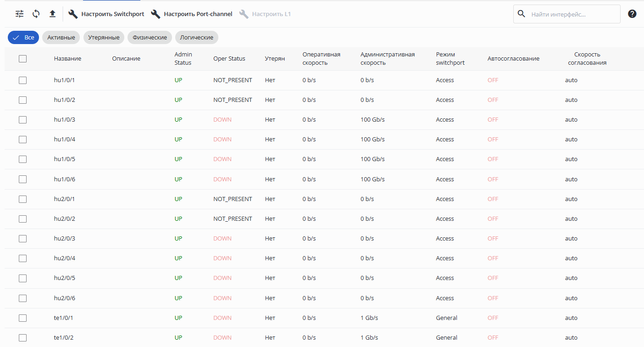644x347 pixels.
Task: Show only Физические interfaces
Action: [150, 38]
